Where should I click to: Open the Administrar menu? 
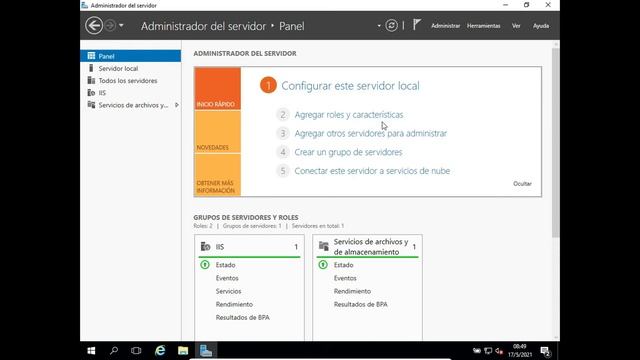pos(445,26)
